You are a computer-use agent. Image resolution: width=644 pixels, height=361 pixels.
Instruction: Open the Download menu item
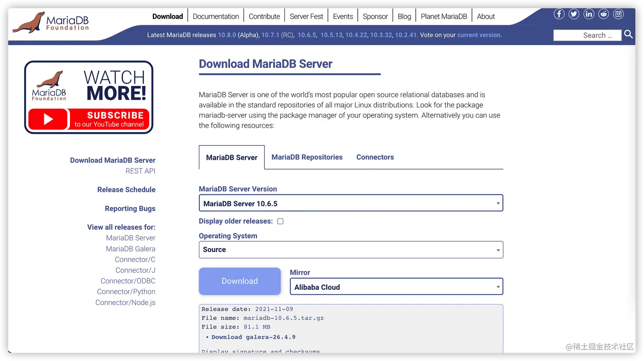pyautogui.click(x=168, y=16)
